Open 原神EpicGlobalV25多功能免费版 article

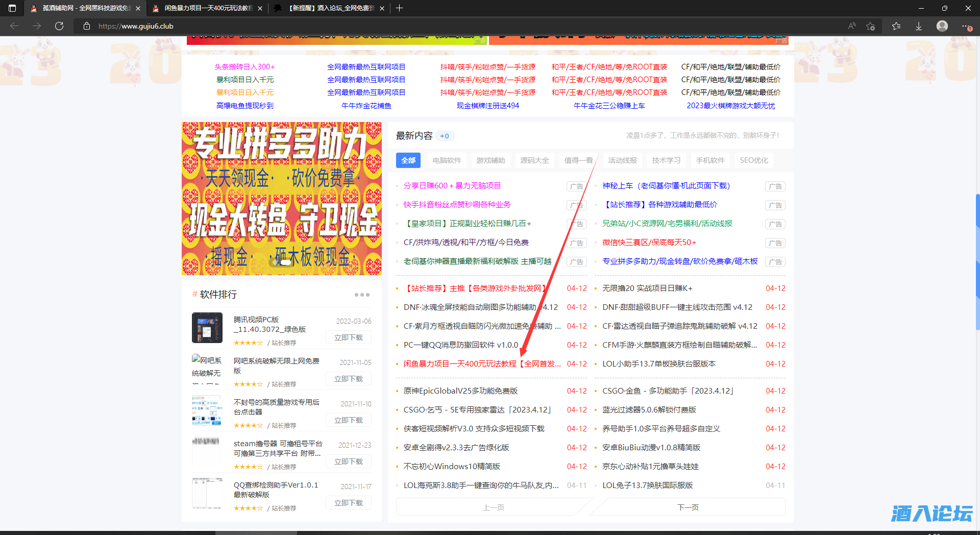tap(460, 391)
